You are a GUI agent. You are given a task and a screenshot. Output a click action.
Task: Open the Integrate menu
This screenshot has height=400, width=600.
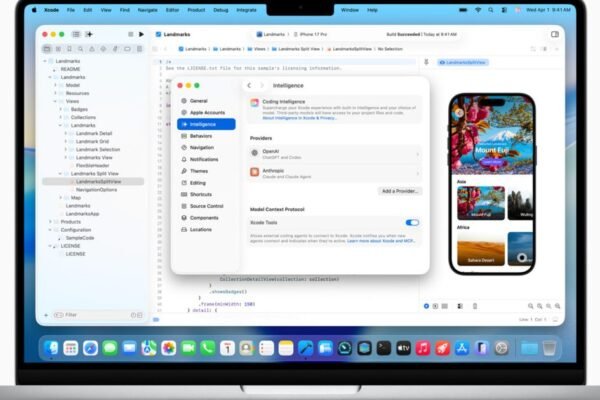[246, 10]
